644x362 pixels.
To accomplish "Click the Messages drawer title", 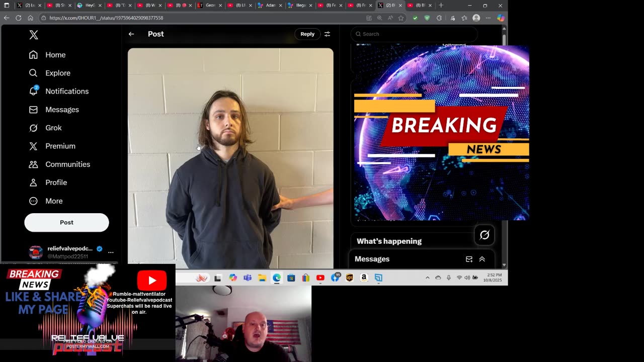I will 372,259.
